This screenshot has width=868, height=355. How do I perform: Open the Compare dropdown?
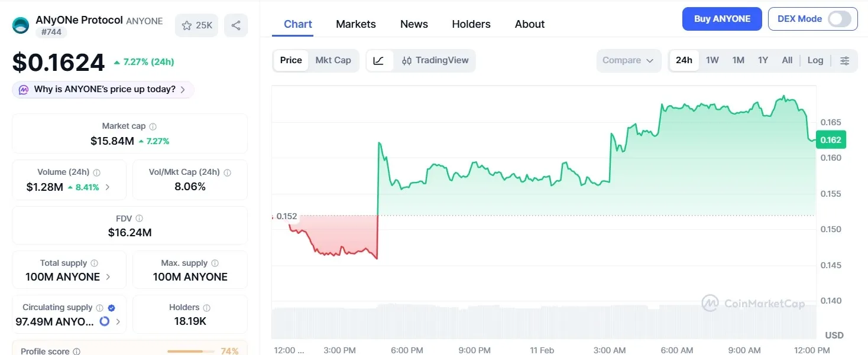point(629,60)
